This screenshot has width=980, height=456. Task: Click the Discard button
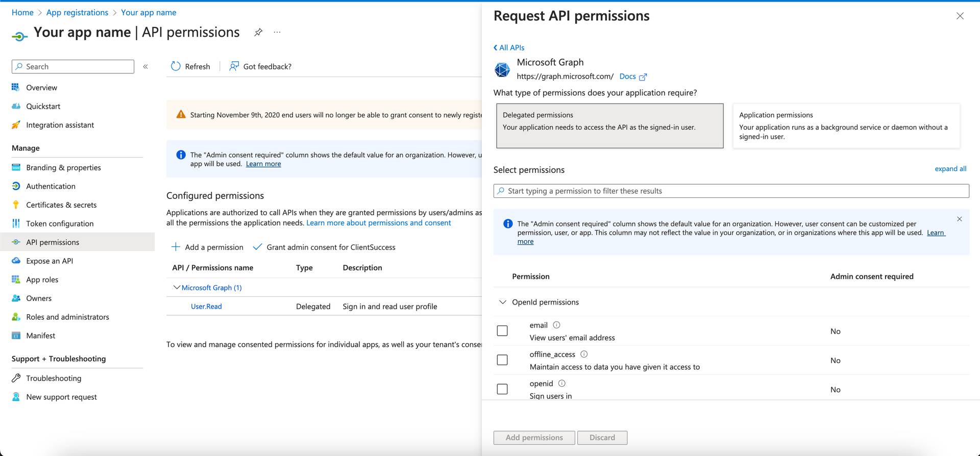point(602,438)
